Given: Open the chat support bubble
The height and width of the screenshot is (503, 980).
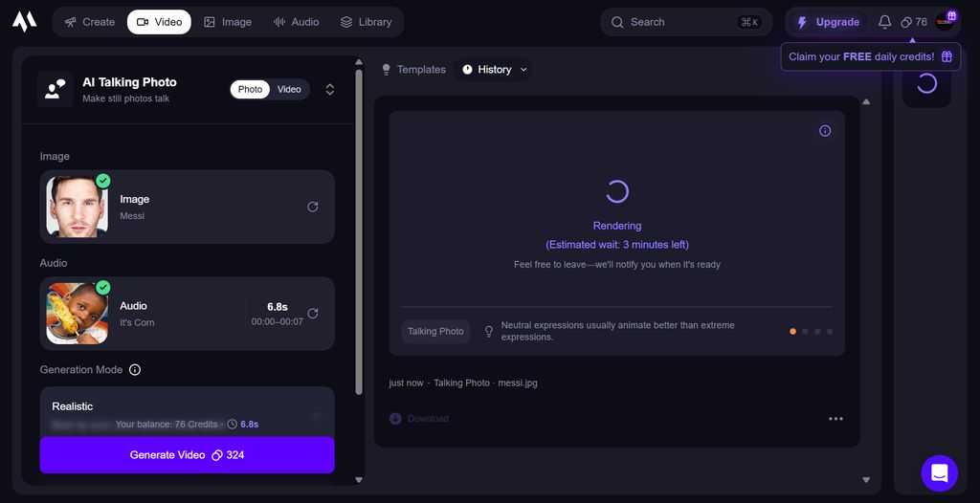Looking at the screenshot, I should [940, 473].
